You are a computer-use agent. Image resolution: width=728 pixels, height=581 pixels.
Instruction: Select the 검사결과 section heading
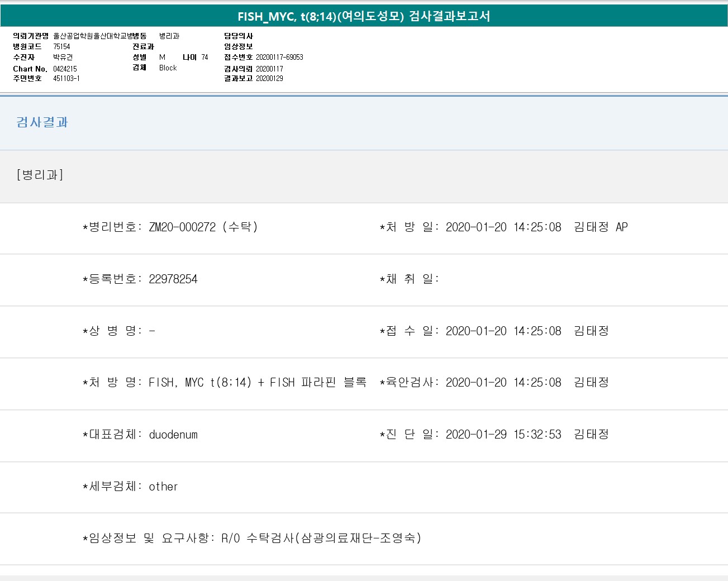pos(42,122)
